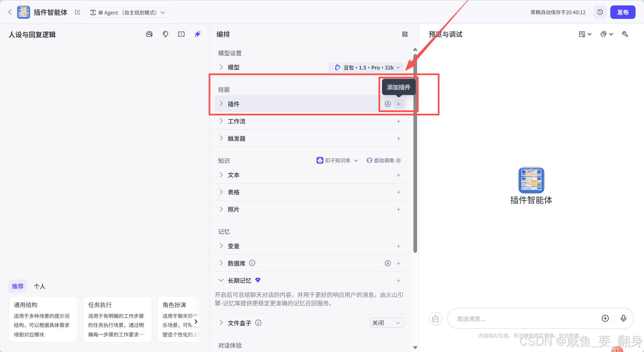Add a 变量 with plus

coord(399,246)
